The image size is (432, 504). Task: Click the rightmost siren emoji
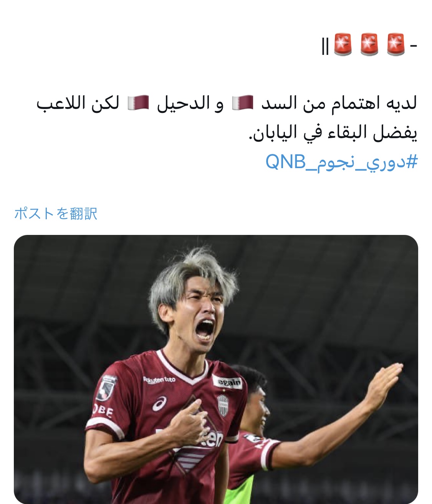(396, 44)
